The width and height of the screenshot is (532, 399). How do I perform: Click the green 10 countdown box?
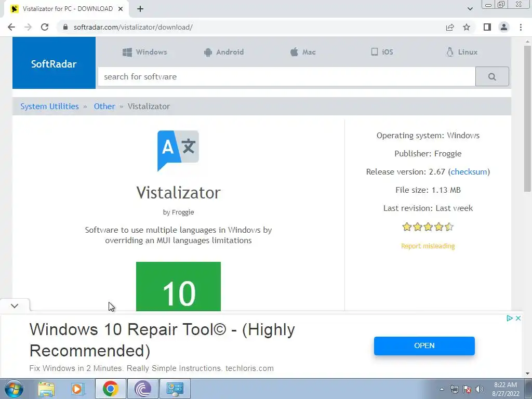(179, 286)
